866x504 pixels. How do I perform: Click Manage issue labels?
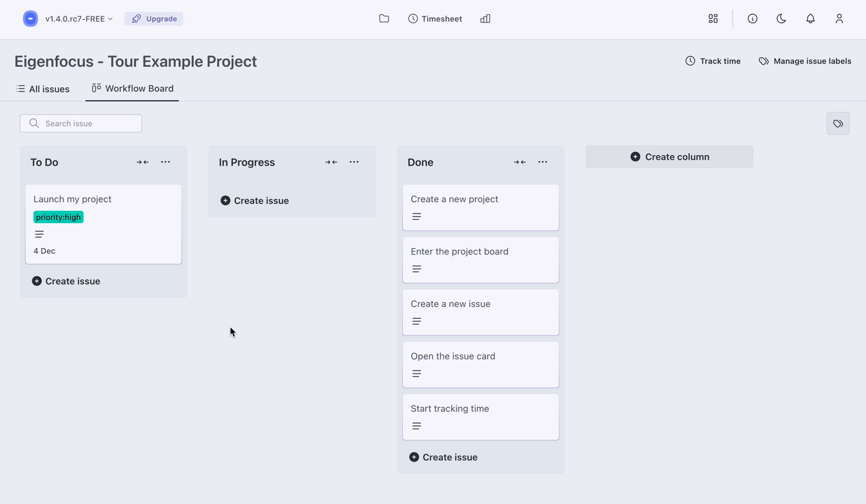[805, 61]
